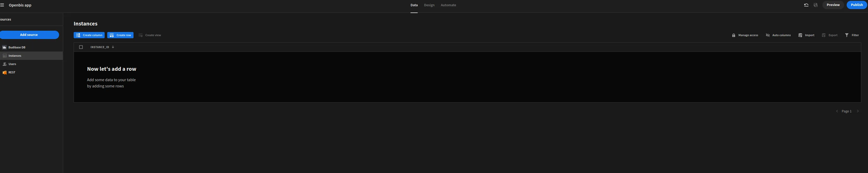Click the sort arrow beside INSTANCE_ID

113,47
